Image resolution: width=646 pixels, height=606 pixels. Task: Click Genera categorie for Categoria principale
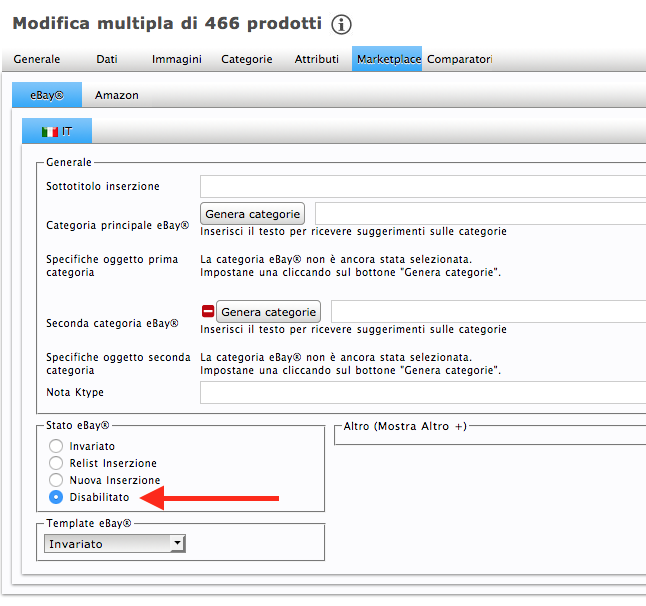253,214
